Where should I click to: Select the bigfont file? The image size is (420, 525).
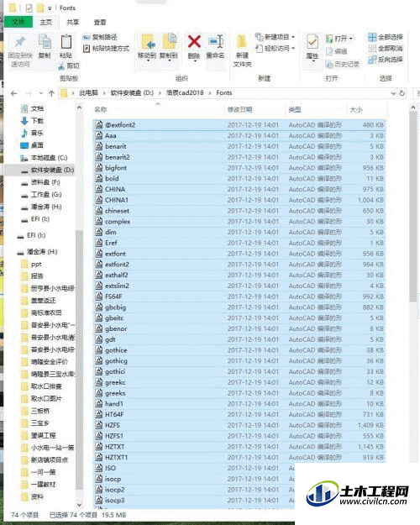coord(239,168)
